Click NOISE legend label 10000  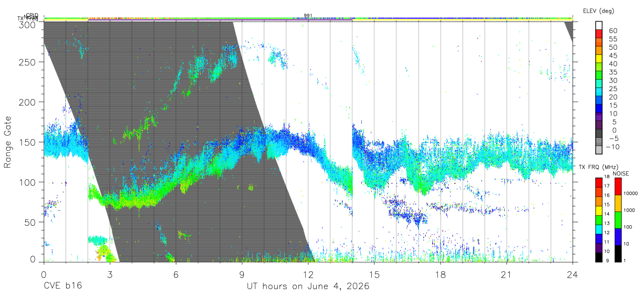tap(631, 194)
